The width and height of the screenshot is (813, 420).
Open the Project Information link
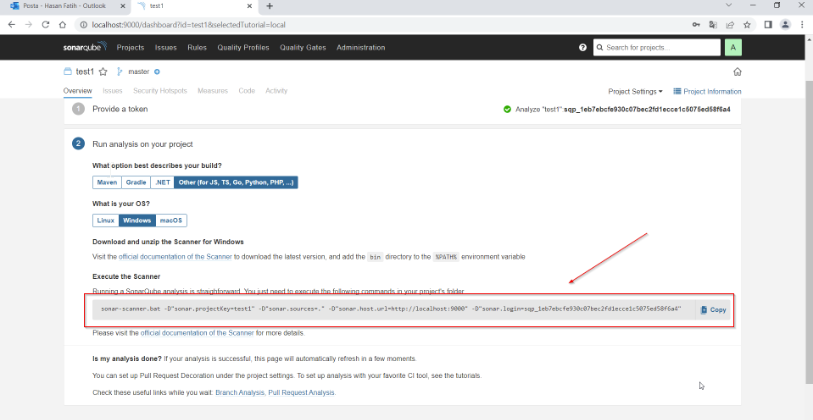coord(707,91)
